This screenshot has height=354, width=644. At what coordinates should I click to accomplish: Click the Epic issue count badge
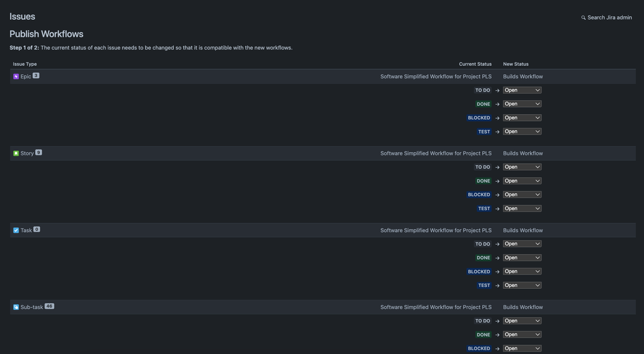pos(36,75)
